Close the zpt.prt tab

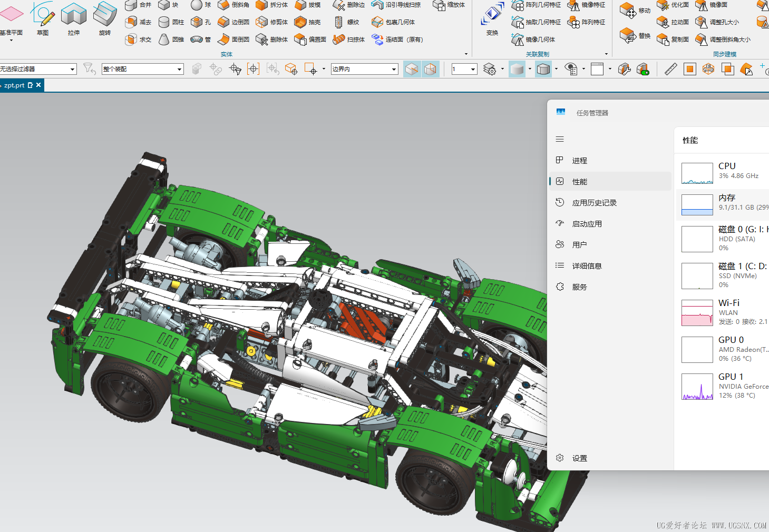click(38, 85)
